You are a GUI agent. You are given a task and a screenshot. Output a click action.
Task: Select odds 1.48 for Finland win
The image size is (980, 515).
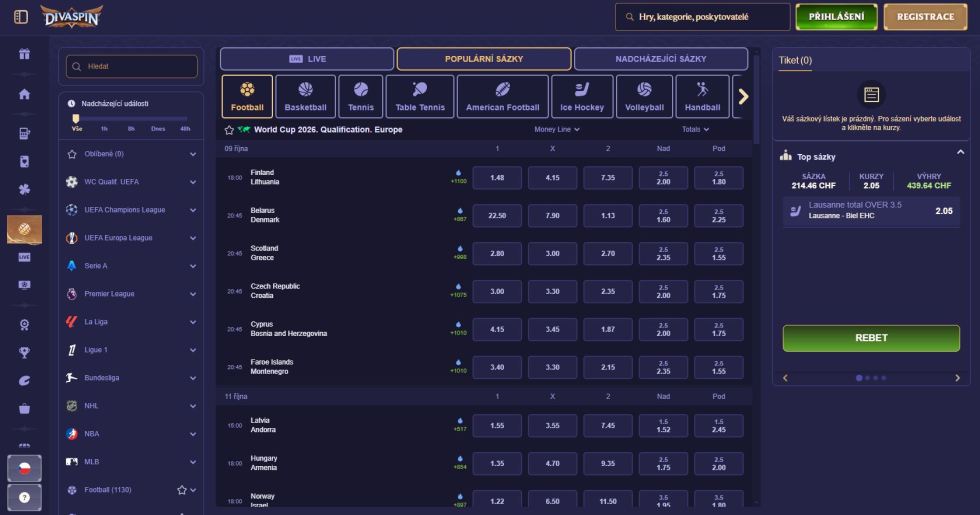click(x=497, y=178)
